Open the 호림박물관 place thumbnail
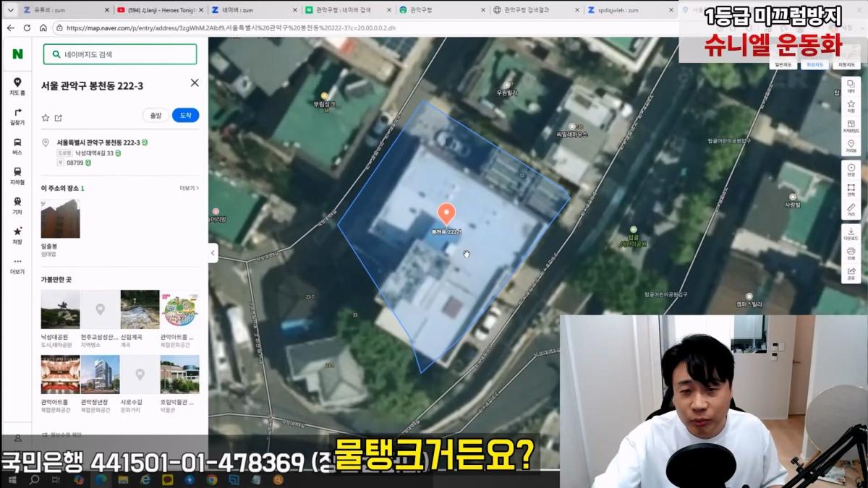868x488 pixels. click(x=179, y=374)
